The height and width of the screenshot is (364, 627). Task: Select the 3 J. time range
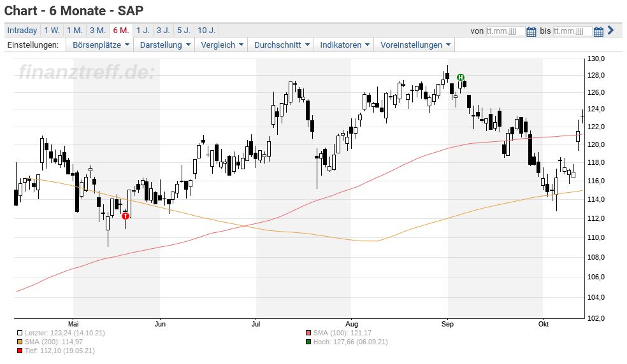point(163,31)
